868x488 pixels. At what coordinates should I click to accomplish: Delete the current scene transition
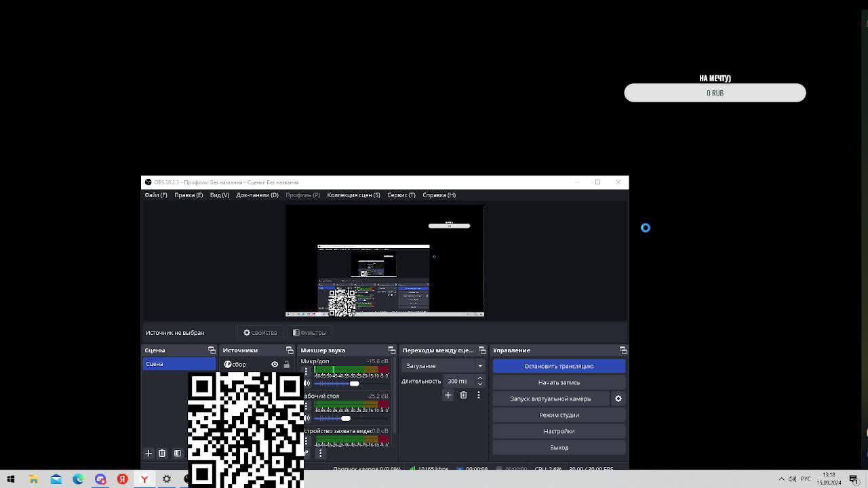(463, 394)
